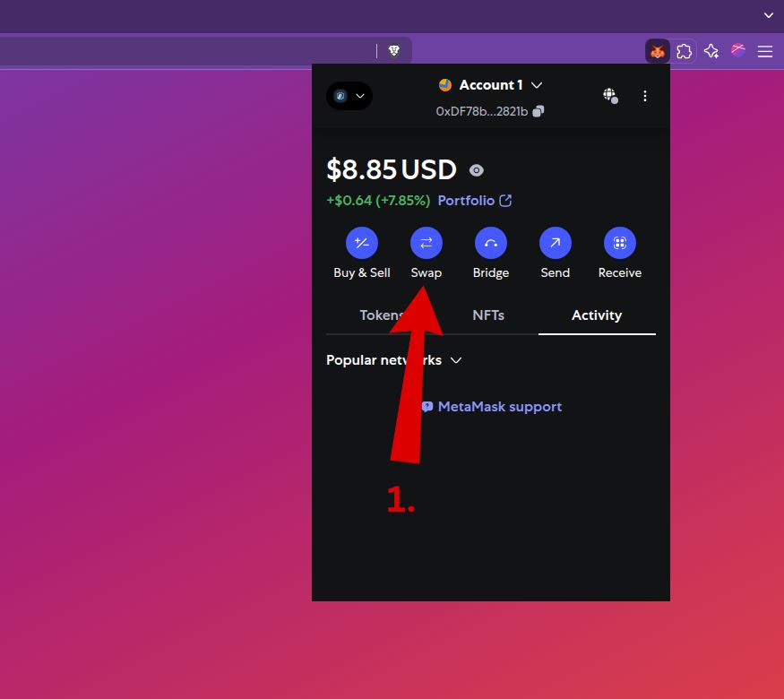Expand the browser tab list chevron

tap(769, 15)
